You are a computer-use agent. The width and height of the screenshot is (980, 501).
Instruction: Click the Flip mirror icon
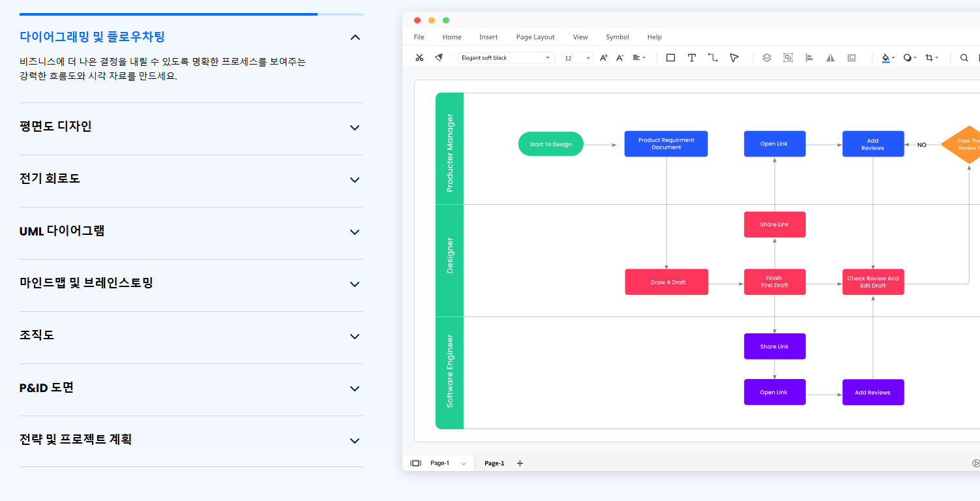click(830, 57)
